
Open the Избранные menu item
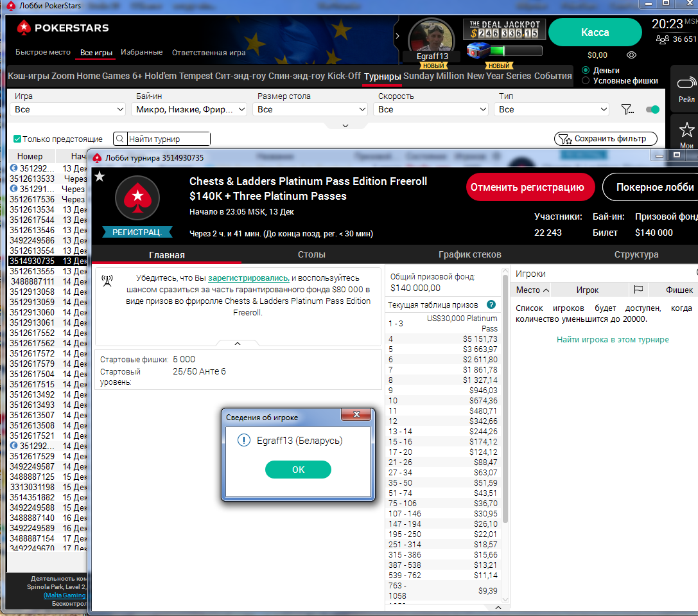(x=141, y=52)
